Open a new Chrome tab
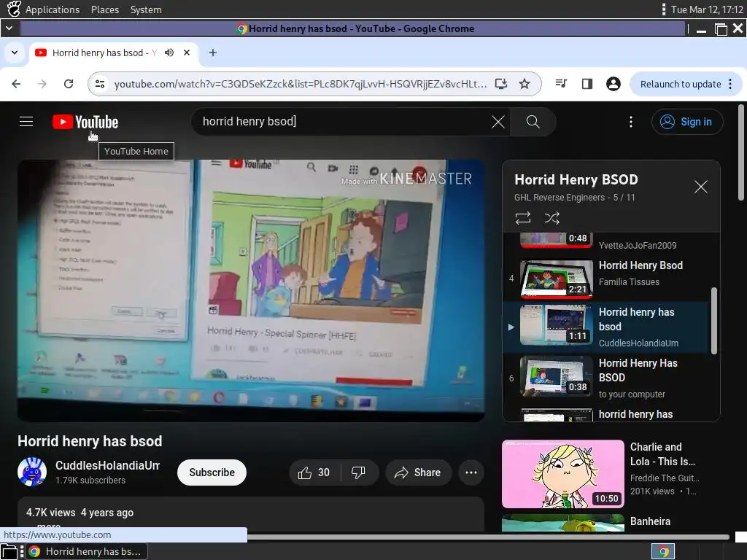The image size is (747, 560). point(213,52)
